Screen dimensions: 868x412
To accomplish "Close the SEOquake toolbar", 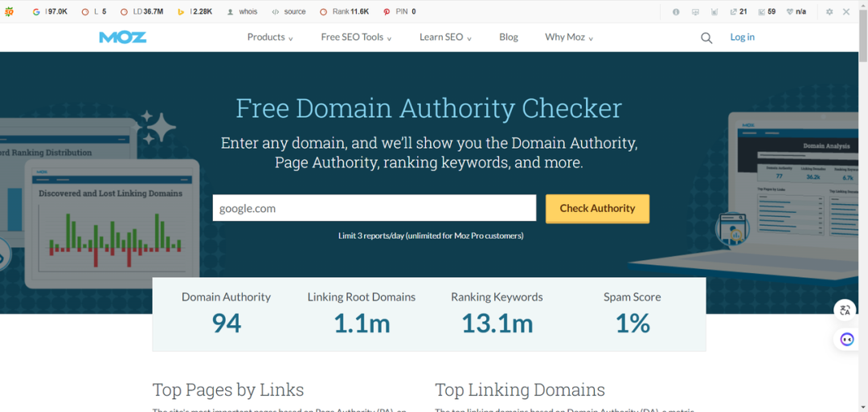I will pyautogui.click(x=845, y=11).
